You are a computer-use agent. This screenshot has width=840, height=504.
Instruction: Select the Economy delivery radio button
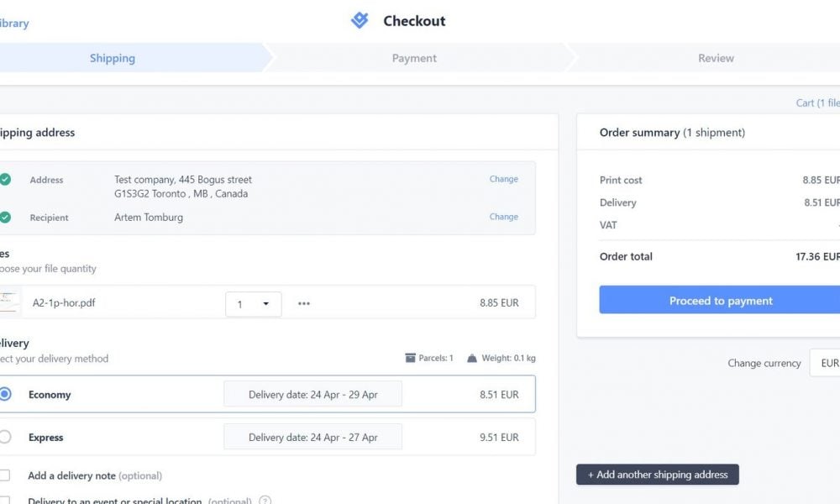5,394
